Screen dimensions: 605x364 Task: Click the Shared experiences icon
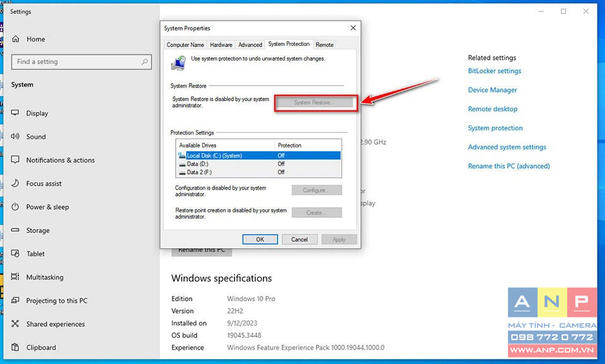(x=15, y=324)
